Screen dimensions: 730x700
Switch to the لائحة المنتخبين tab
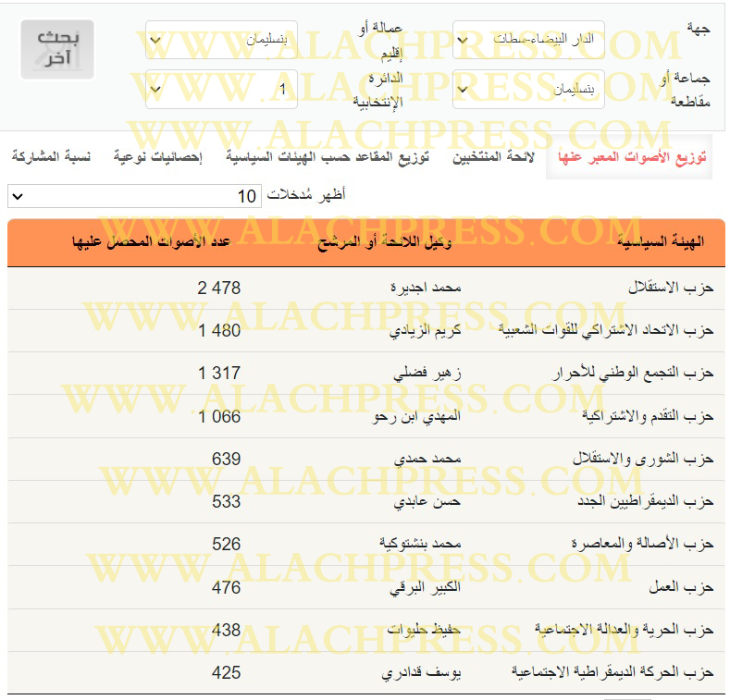point(493,157)
